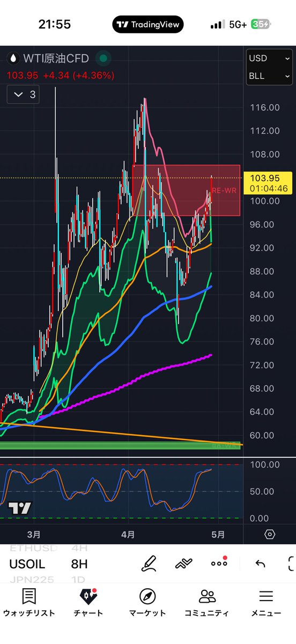Tap the oil drop symbol logo
Image resolution: width=296 pixels, height=644 pixels.
[12, 58]
